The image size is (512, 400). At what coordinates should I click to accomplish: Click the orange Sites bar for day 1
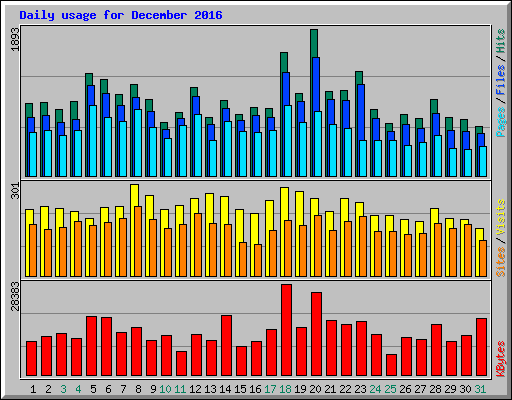[x=33, y=250]
